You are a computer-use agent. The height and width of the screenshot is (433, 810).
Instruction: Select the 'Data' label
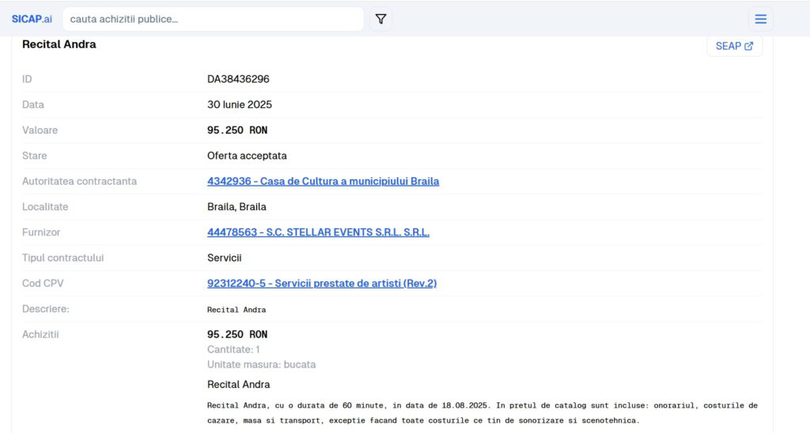coord(33,104)
